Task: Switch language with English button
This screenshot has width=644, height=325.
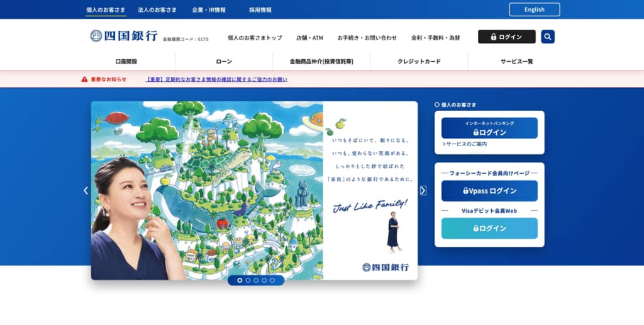Action: 535,9
